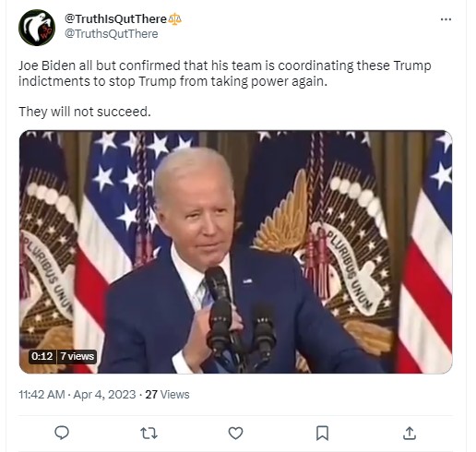Open the share upload icon

coord(410,433)
